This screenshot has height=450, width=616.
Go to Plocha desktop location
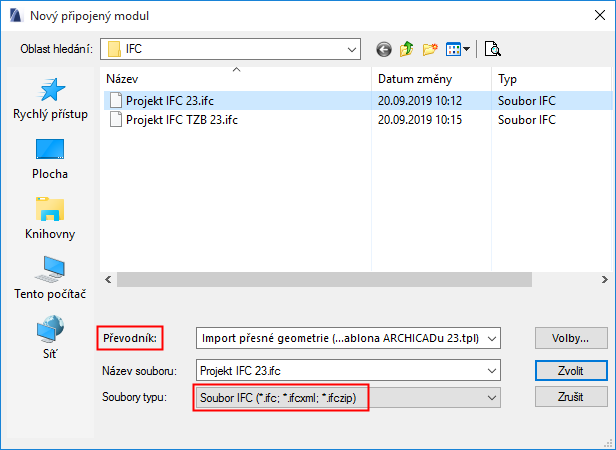[51, 160]
